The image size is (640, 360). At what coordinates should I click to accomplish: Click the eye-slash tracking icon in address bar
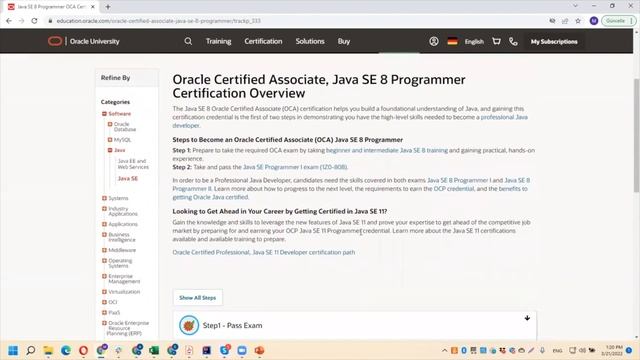pyautogui.click(x=552, y=21)
